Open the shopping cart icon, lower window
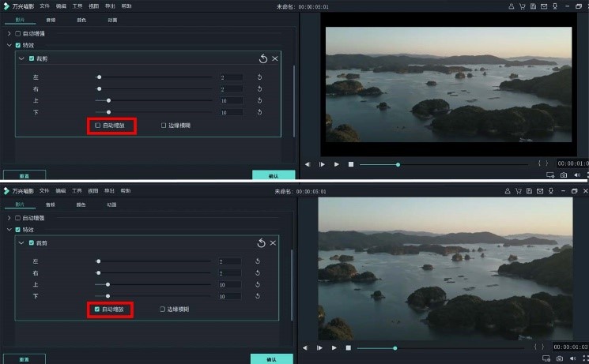 coord(519,191)
